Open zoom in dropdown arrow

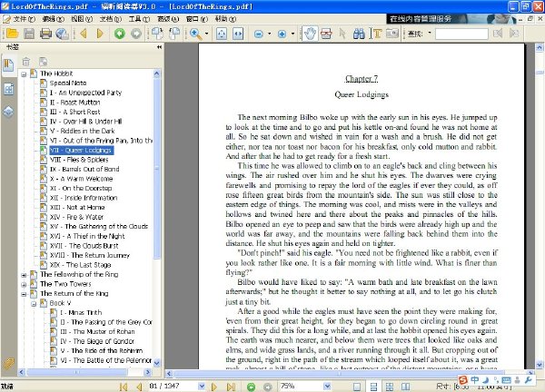tap(292, 34)
